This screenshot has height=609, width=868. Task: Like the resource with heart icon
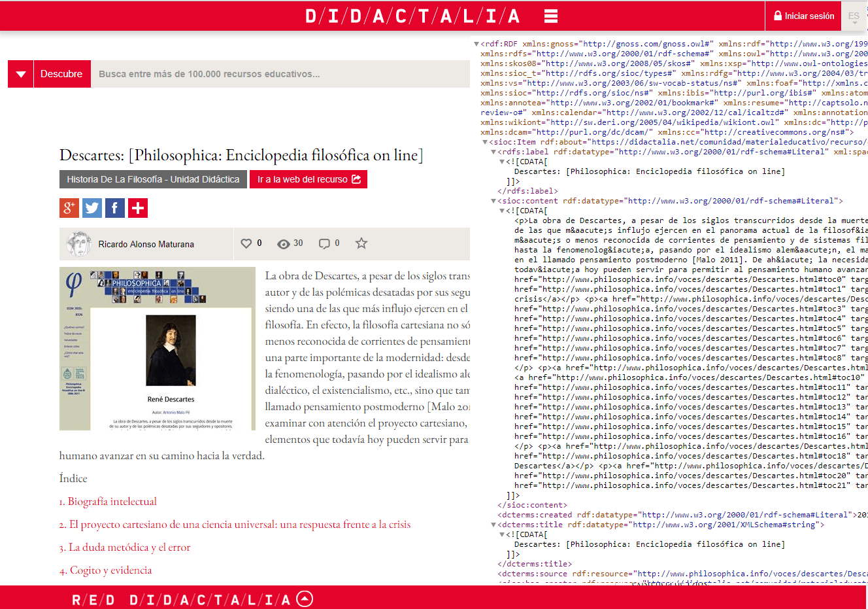[246, 243]
